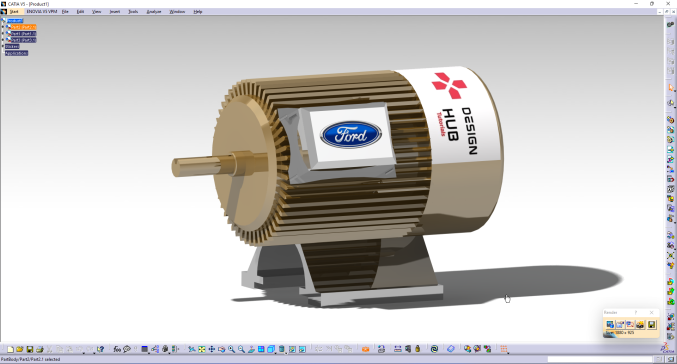Image resolution: width=677 pixels, height=364 pixels.
Task: Expand the orange-highlighted Part2 tree node
Action: [x=3, y=27]
